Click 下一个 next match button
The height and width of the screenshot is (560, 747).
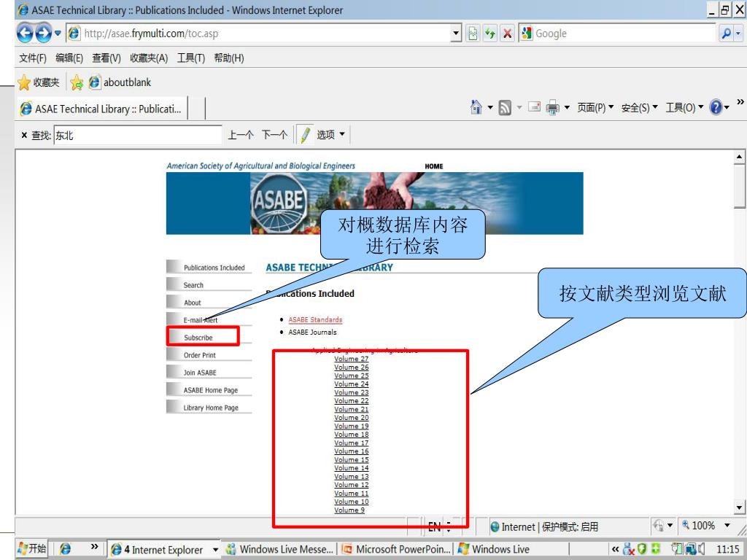coord(274,135)
